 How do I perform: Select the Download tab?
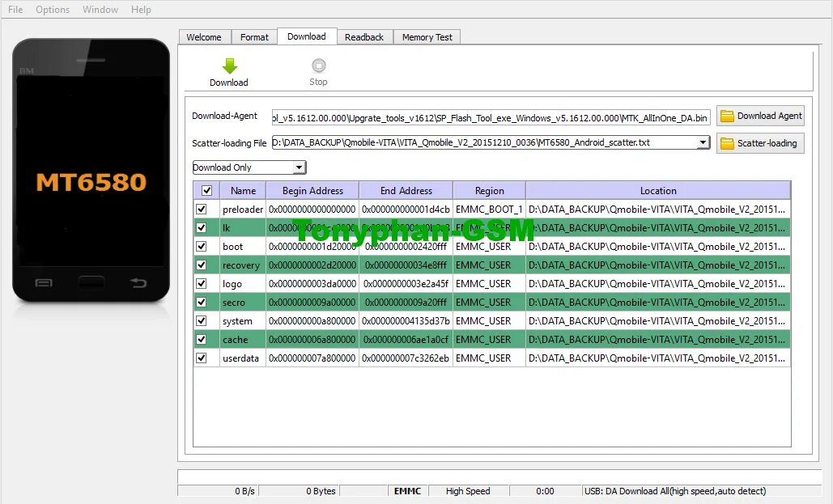tap(307, 36)
